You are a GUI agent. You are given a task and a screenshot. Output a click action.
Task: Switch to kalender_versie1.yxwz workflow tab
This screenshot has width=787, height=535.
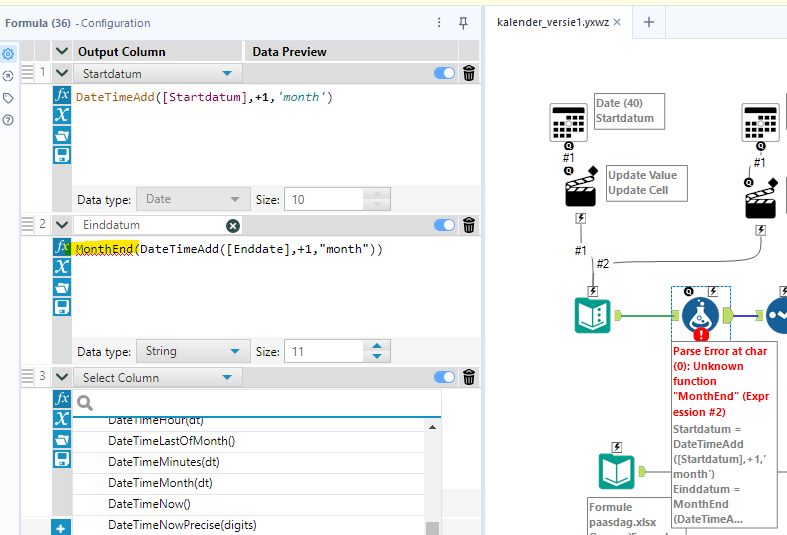coord(553,22)
